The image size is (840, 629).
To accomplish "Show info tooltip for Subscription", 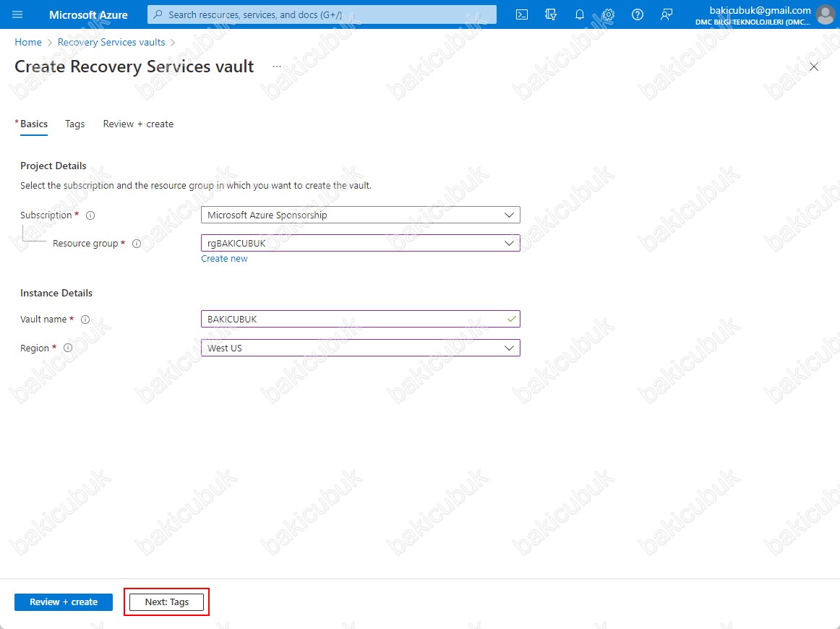I will [x=90, y=215].
